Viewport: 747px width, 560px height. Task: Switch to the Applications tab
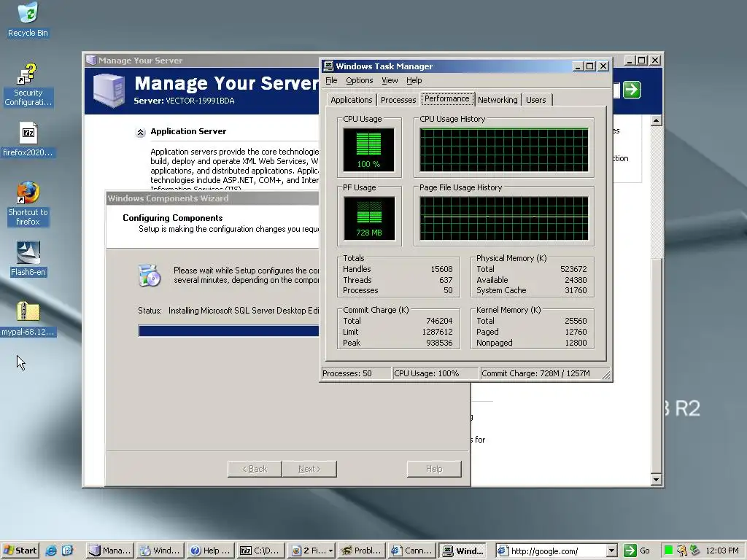tap(351, 99)
